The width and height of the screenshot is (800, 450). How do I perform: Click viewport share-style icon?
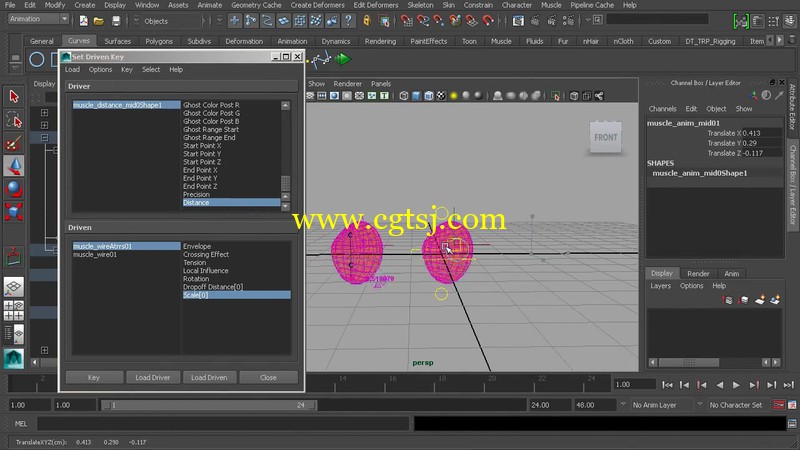(x=598, y=95)
